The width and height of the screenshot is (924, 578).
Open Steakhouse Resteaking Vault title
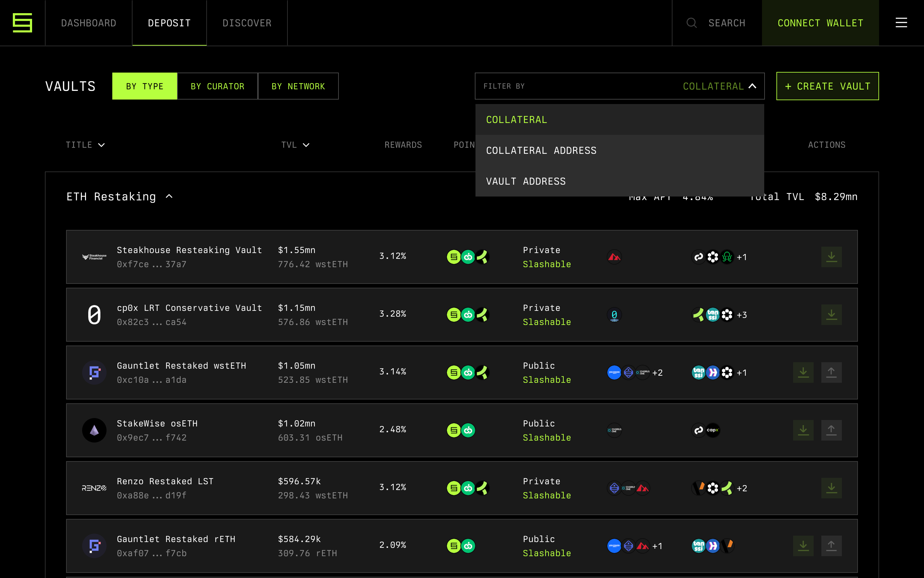click(x=189, y=250)
